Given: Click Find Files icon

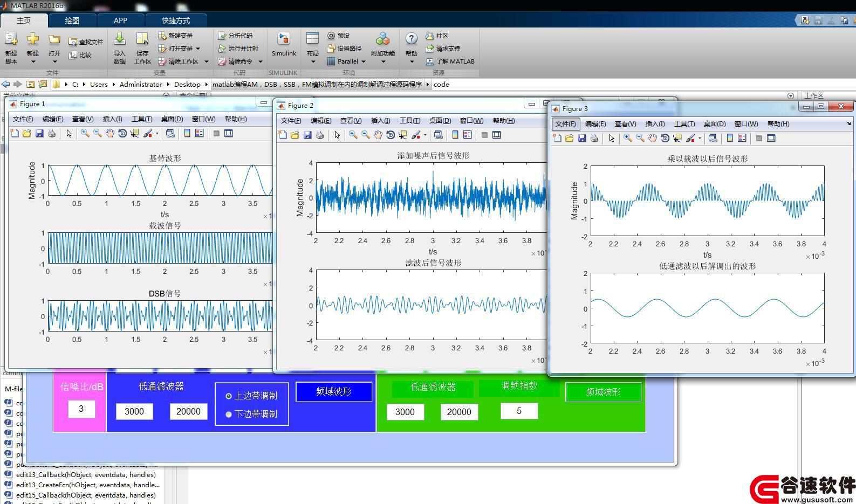Looking at the screenshot, I should click(73, 42).
